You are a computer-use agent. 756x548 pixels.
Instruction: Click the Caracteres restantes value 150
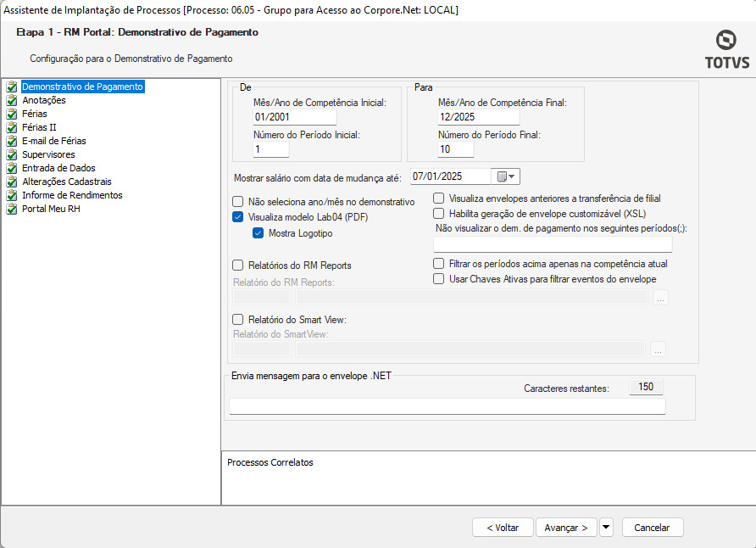[x=646, y=387]
